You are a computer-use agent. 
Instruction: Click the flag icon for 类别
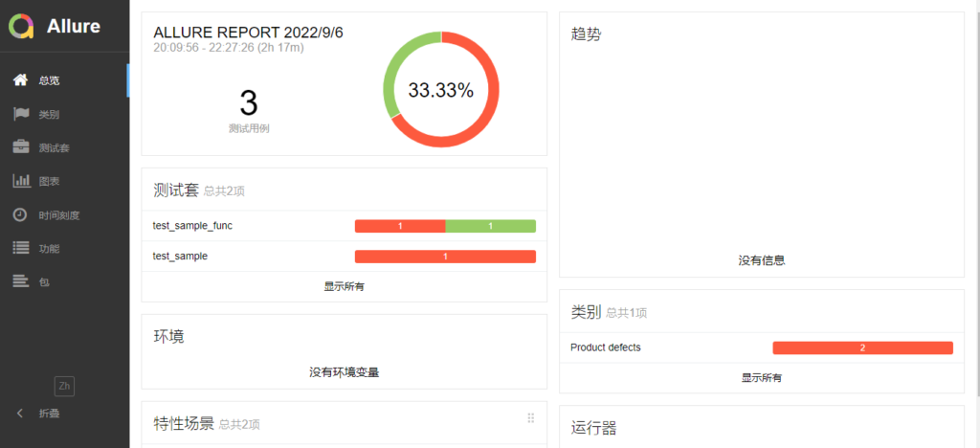[20, 114]
